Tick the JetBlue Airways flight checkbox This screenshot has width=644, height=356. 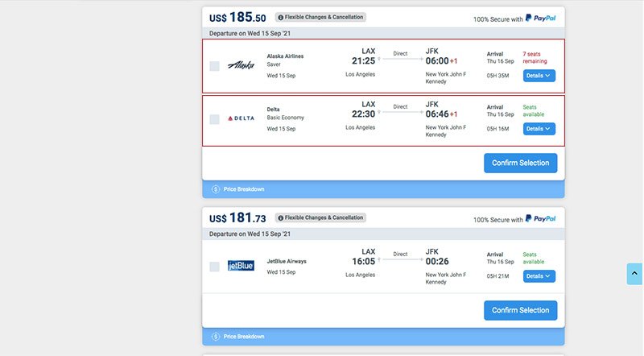[214, 267]
